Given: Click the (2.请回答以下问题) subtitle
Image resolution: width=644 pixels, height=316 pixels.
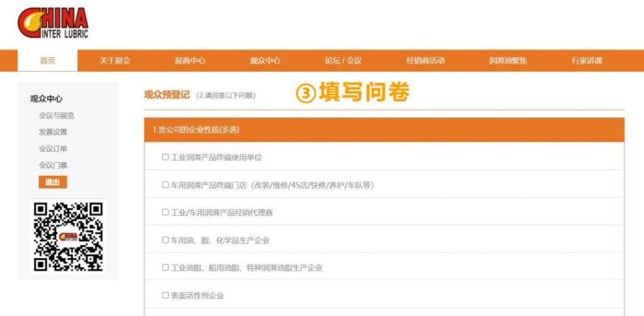Looking at the screenshot, I should 226,95.
